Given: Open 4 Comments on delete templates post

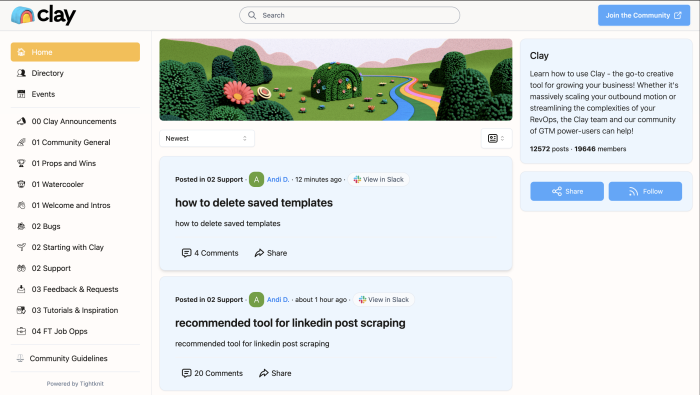Looking at the screenshot, I should (210, 253).
